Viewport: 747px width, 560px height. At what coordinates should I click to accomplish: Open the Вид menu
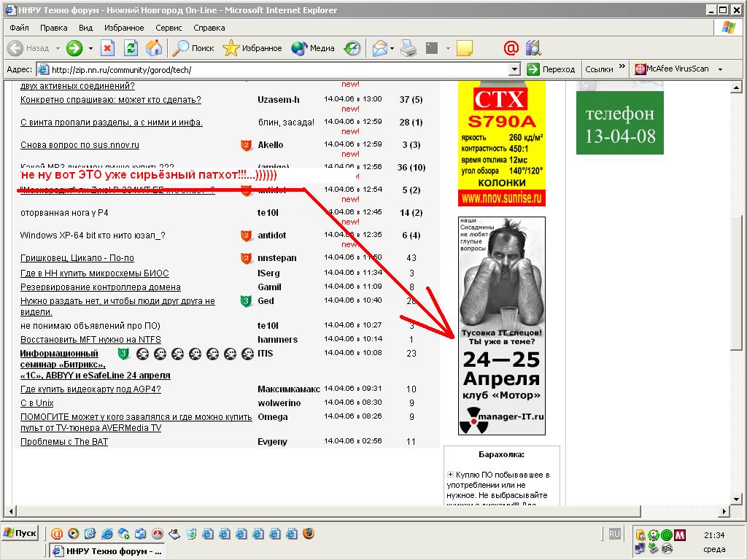(x=85, y=28)
